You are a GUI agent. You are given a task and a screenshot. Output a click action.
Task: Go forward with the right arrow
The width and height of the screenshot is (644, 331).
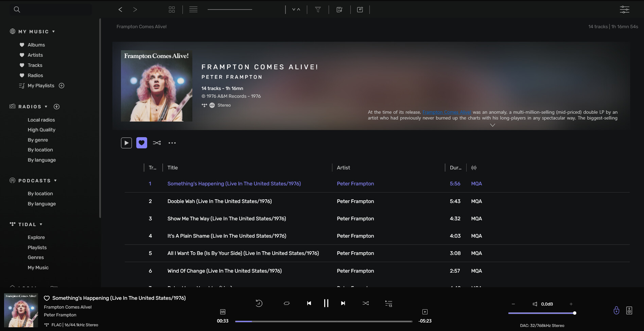click(x=135, y=10)
